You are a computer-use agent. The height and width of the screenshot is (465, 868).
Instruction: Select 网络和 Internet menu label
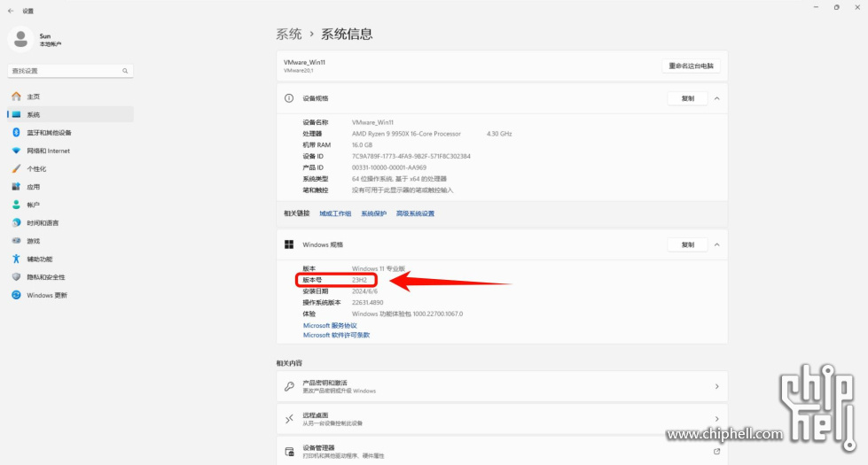48,151
